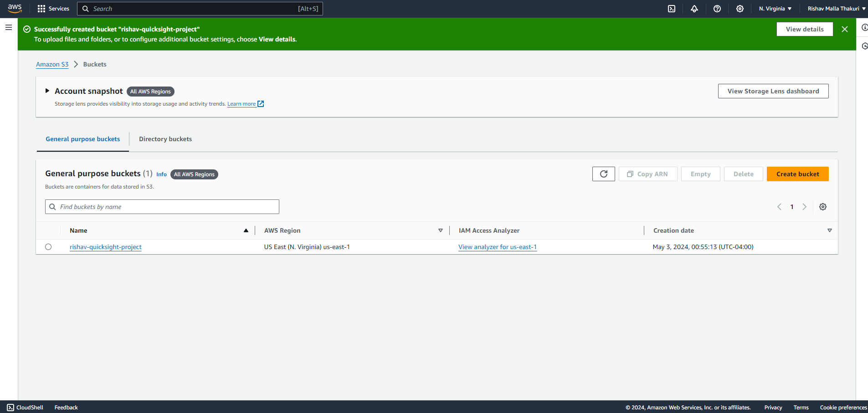Click the Create bucket button
This screenshot has width=868, height=413.
click(798, 174)
